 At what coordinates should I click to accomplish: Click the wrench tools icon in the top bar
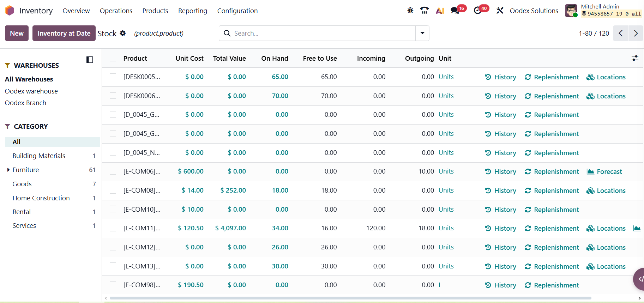tap(500, 11)
